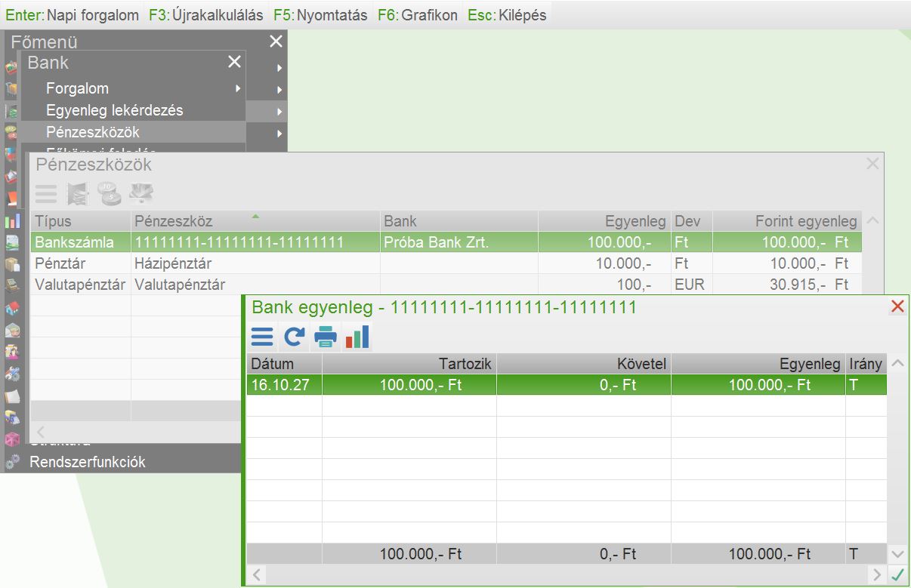Screen dimensions: 911x588
Task: Sort by Forint egyenleg column header
Action: (786, 221)
